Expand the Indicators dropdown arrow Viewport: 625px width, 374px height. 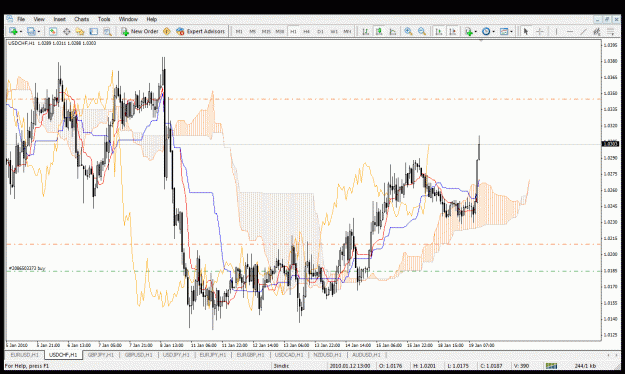point(476,31)
